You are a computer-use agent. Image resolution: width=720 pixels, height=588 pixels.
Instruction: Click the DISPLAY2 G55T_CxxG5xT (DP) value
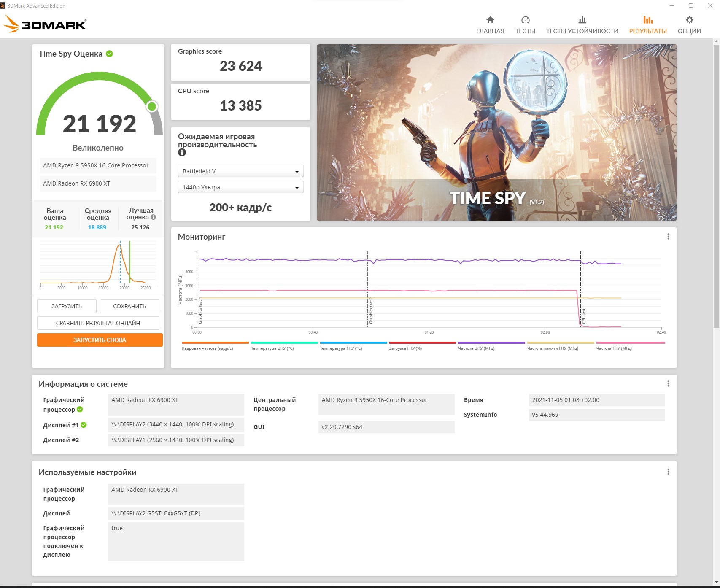point(176,513)
